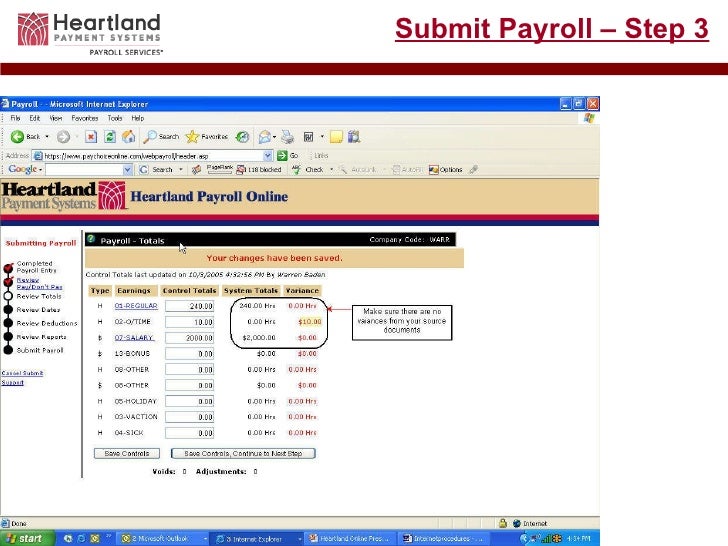Open the Favorites menu
728x546 pixels.
click(84, 118)
